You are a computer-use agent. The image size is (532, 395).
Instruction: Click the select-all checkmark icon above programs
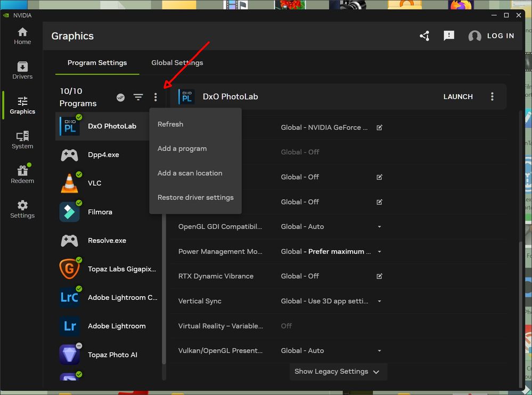pos(120,97)
